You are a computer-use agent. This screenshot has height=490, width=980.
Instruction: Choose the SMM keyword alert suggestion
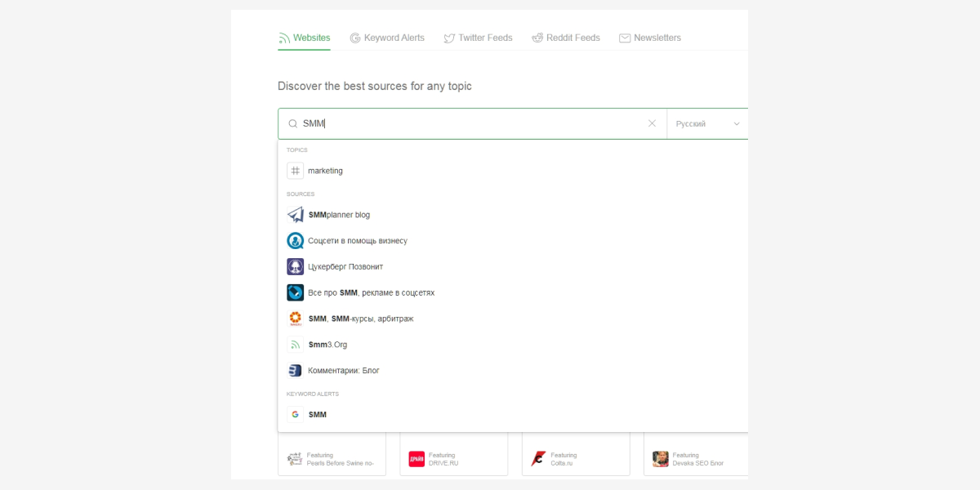point(513,415)
